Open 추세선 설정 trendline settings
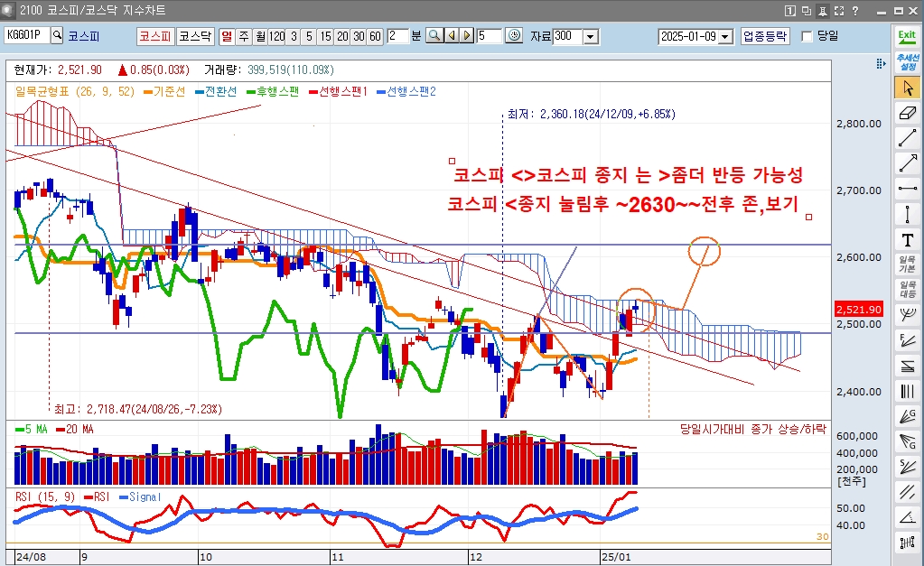 coord(907,62)
